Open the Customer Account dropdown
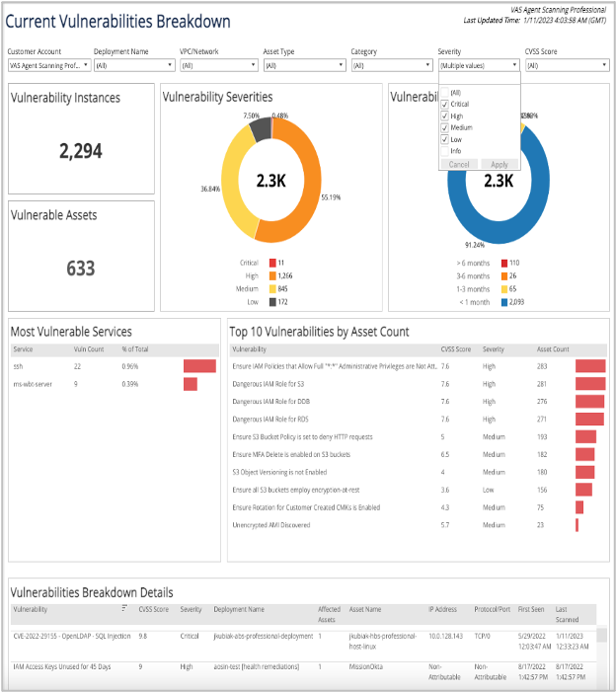The height and width of the screenshot is (693, 616). pyautogui.click(x=49, y=65)
